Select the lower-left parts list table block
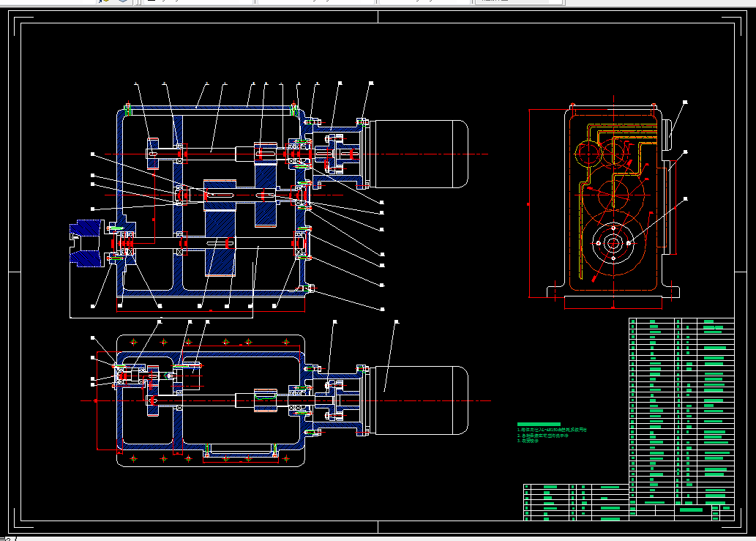The height and width of the screenshot is (541, 756). tap(576, 502)
